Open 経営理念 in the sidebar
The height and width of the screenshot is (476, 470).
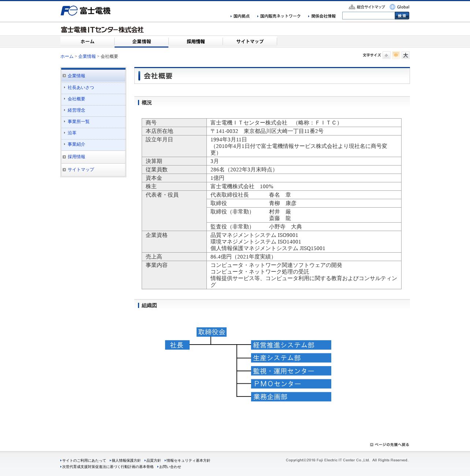[x=77, y=110]
